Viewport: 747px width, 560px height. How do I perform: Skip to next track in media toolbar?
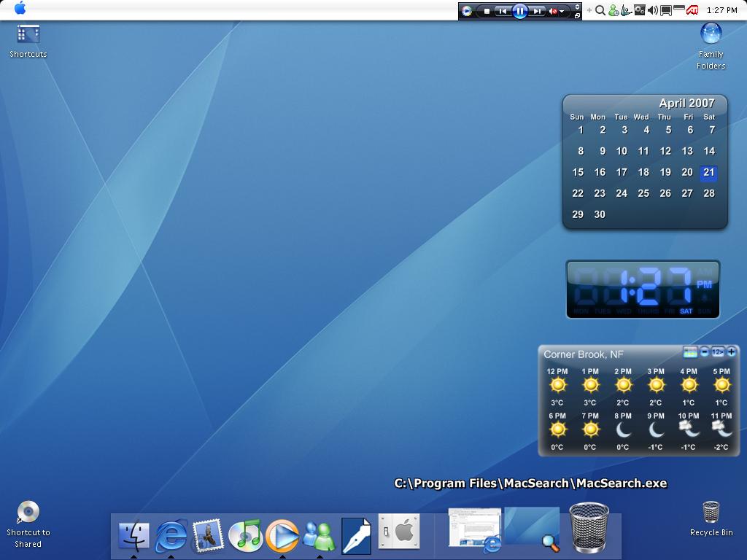click(x=537, y=10)
